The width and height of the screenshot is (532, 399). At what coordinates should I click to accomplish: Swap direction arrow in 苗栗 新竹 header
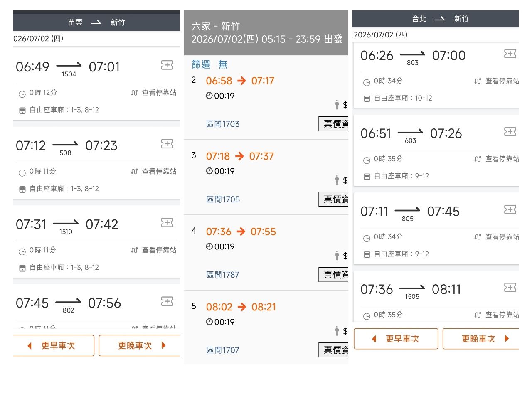(x=96, y=22)
